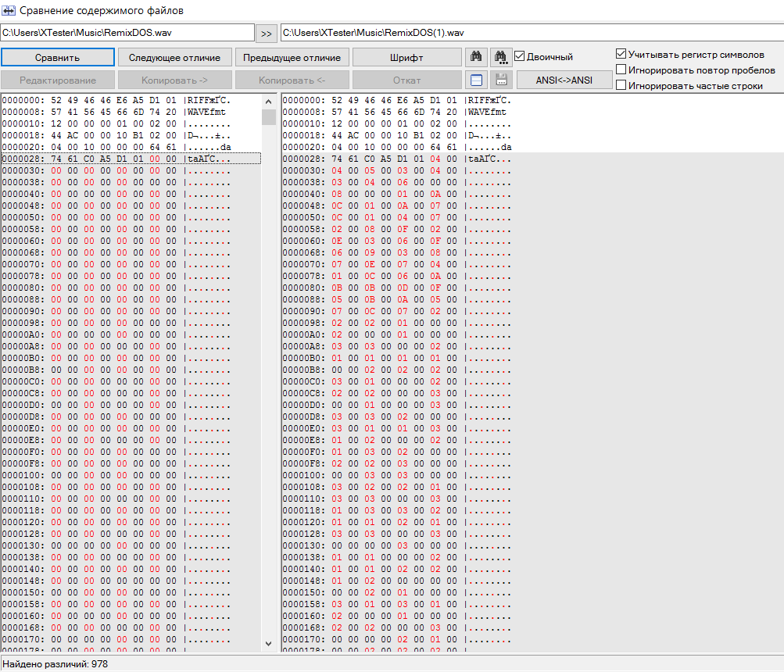784x672 pixels.
Task: Click the Сравнить button
Action: click(57, 57)
